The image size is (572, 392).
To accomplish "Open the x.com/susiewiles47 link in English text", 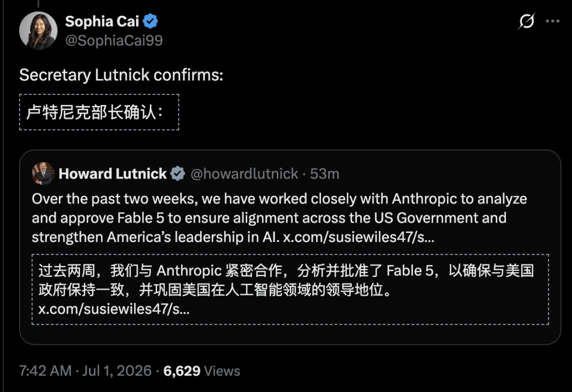I will click(x=359, y=237).
